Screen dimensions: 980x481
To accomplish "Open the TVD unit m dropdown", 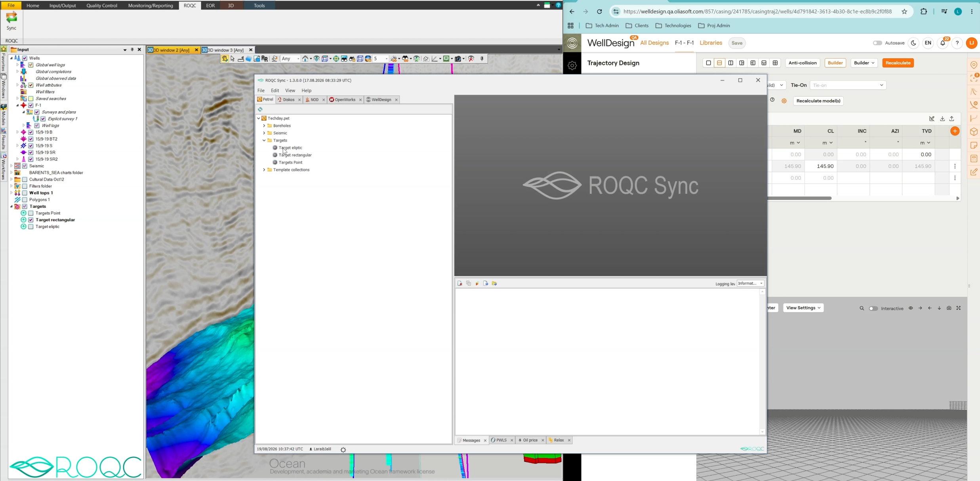I will pyautogui.click(x=925, y=143).
